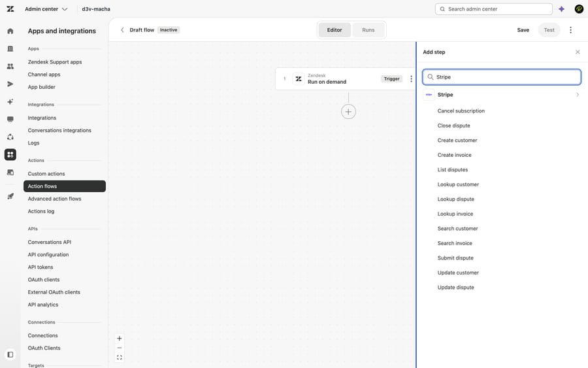Choose the Submit dispute action
Viewport: 588px width, 368px height.
455,258
